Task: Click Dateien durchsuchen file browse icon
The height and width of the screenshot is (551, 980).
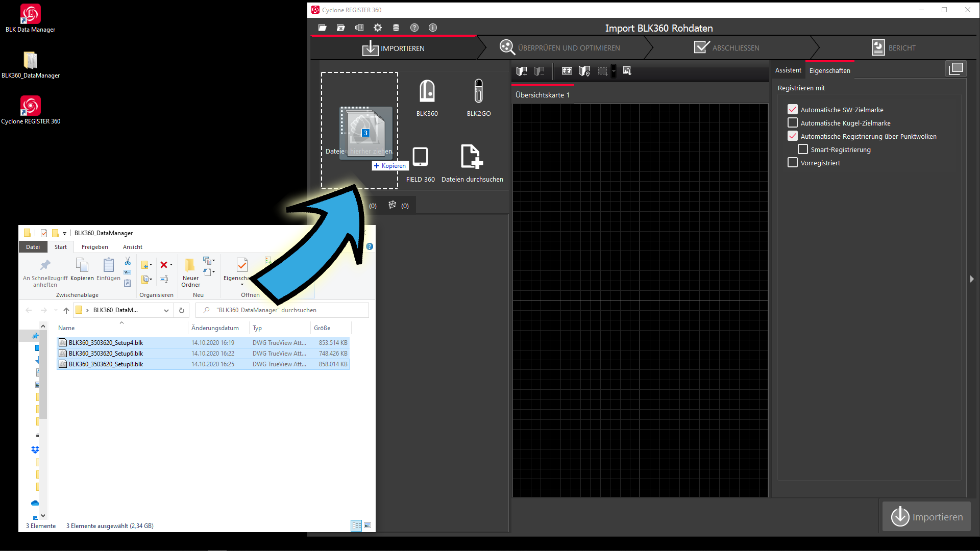Action: tap(472, 157)
